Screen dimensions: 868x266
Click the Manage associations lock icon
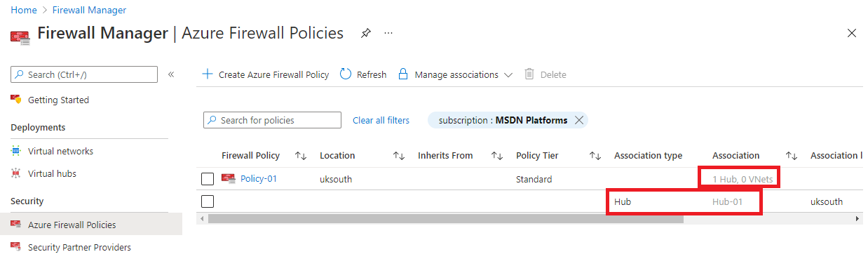pyautogui.click(x=403, y=74)
